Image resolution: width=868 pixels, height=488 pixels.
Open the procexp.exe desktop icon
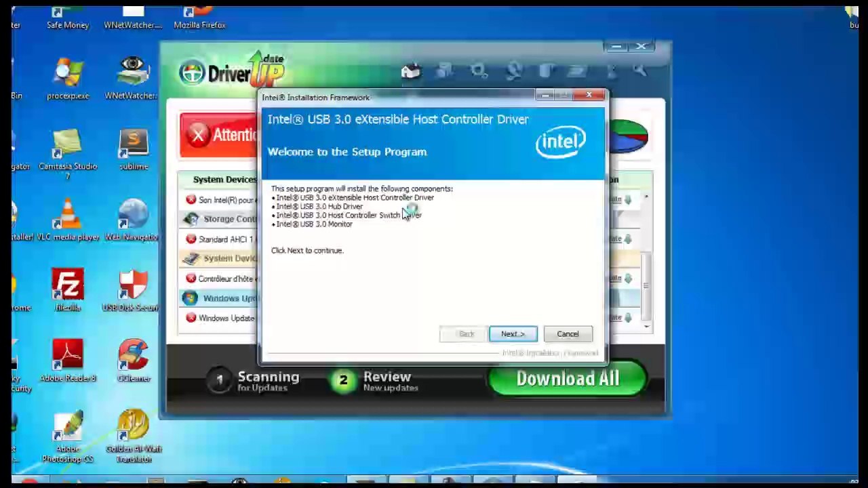(68, 79)
